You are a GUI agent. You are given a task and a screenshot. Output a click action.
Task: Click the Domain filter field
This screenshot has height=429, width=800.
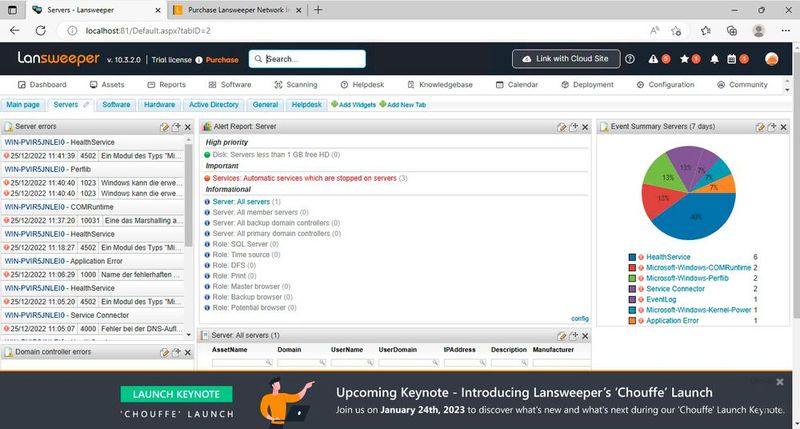[302, 363]
